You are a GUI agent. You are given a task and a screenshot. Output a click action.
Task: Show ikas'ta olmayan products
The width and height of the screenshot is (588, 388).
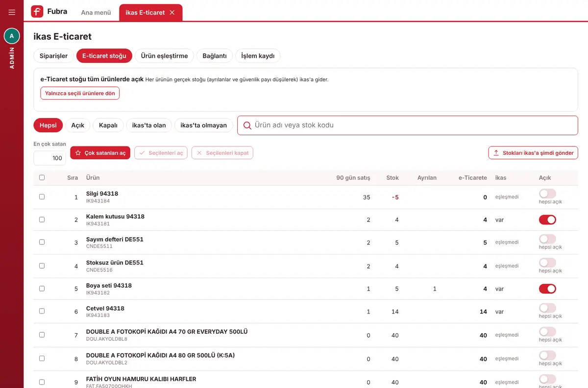click(x=203, y=125)
